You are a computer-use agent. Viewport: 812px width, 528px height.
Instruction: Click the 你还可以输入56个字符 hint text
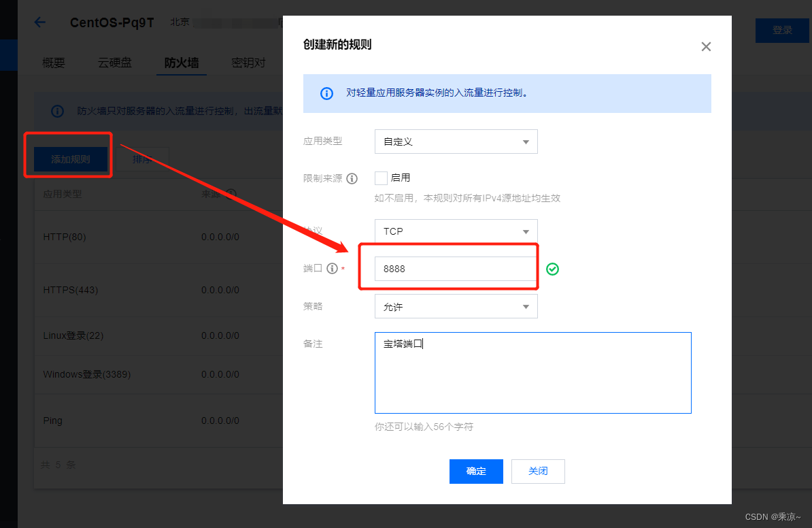[424, 427]
